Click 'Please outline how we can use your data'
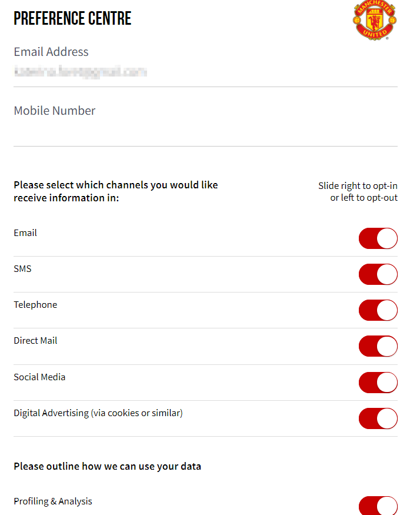Screen dimensions: 420x515 click(x=107, y=466)
